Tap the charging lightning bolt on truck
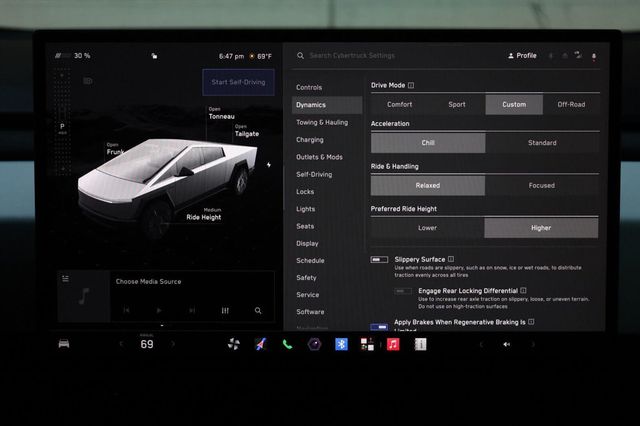 [269, 165]
